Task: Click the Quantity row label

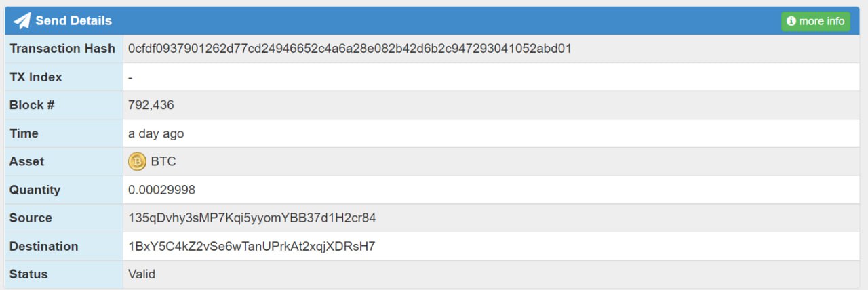Action: click(x=35, y=190)
